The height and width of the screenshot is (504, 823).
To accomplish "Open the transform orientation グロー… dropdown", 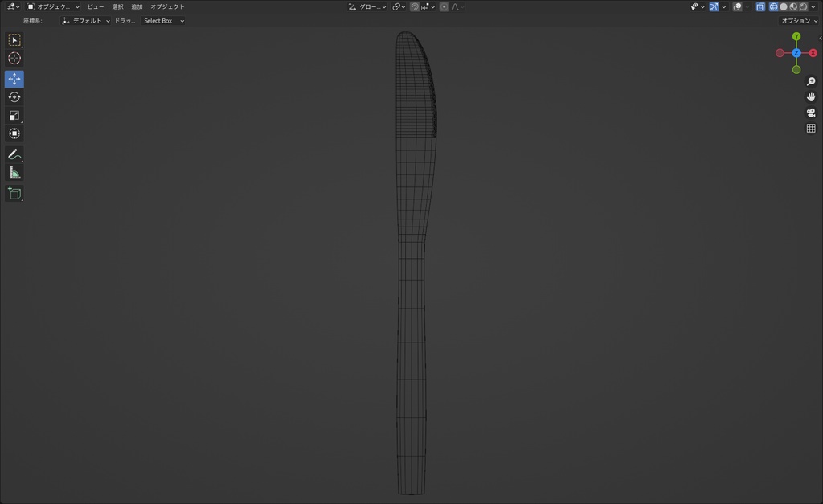I will click(366, 6).
